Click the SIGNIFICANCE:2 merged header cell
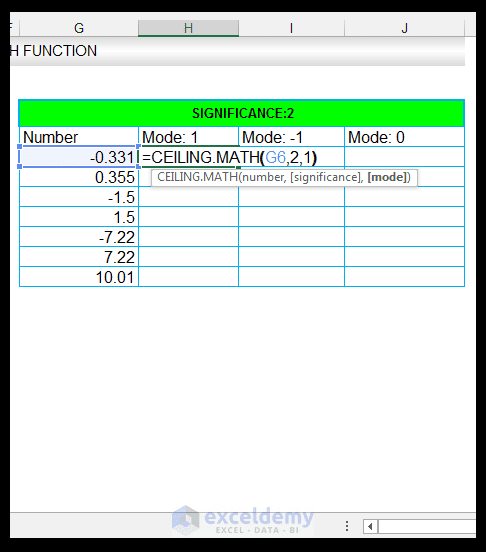Image resolution: width=486 pixels, height=552 pixels. 242,113
